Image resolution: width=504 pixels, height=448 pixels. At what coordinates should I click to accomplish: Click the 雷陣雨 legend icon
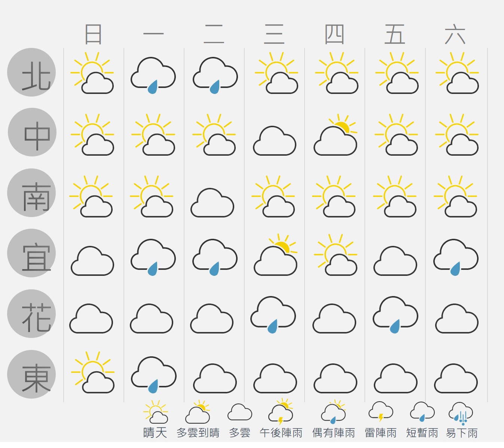pos(381,412)
